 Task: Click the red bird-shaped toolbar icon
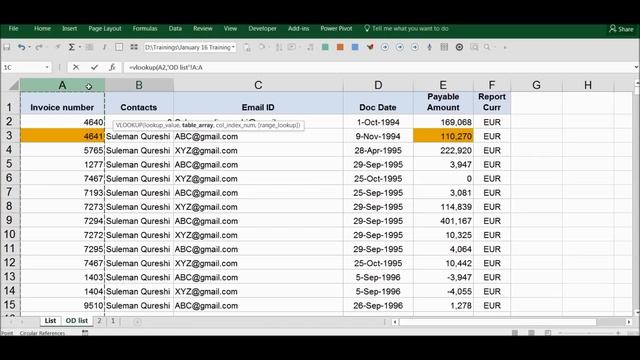tap(370, 47)
